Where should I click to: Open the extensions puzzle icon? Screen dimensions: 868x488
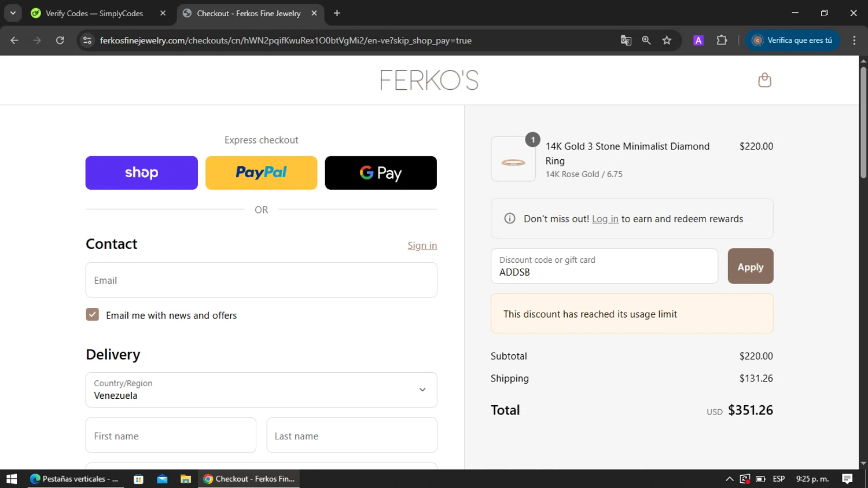[722, 41]
